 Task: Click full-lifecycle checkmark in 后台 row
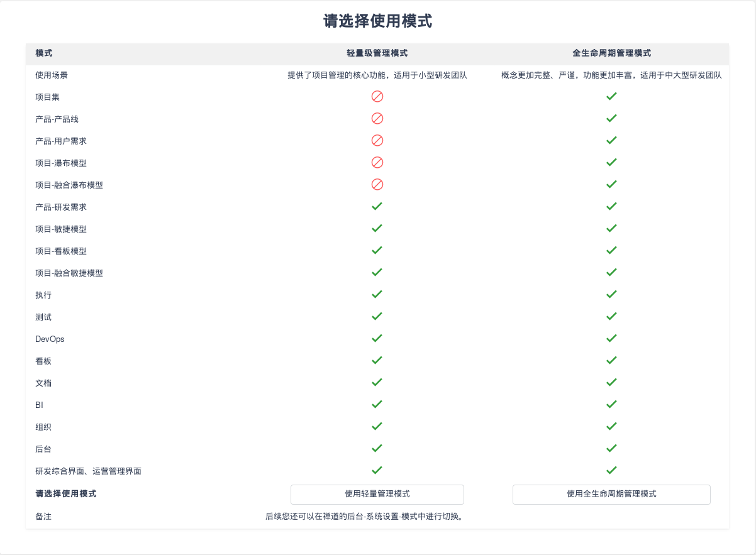[x=611, y=448]
